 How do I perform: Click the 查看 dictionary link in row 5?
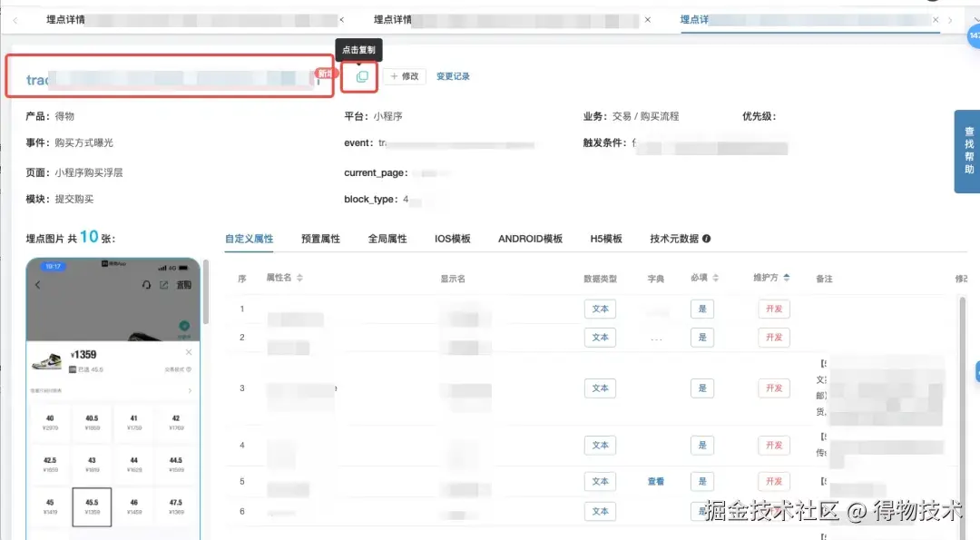[x=656, y=481]
